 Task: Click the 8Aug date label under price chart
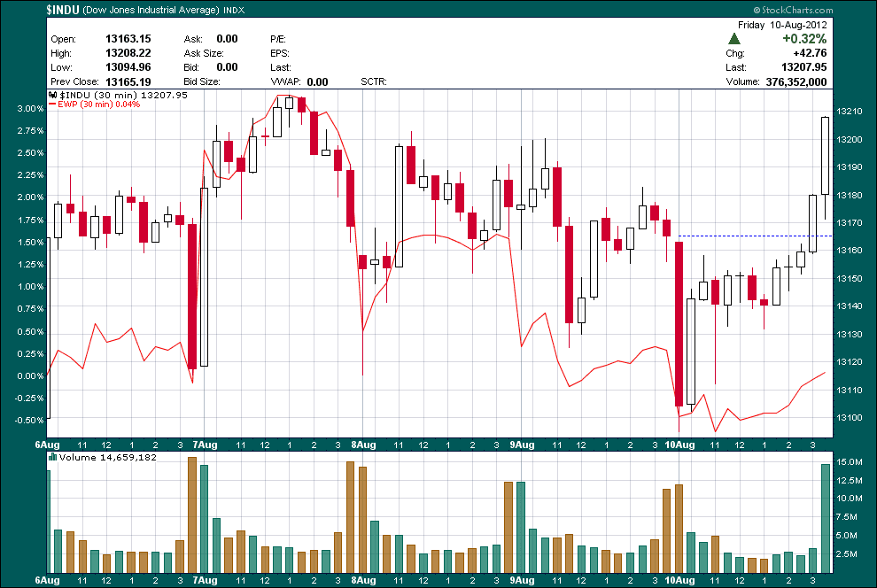click(363, 445)
